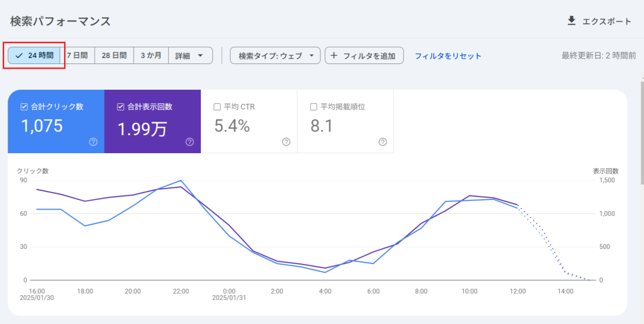Click the 4:00 time axis label
Viewport: 644px width, 324px height.
pyautogui.click(x=326, y=291)
